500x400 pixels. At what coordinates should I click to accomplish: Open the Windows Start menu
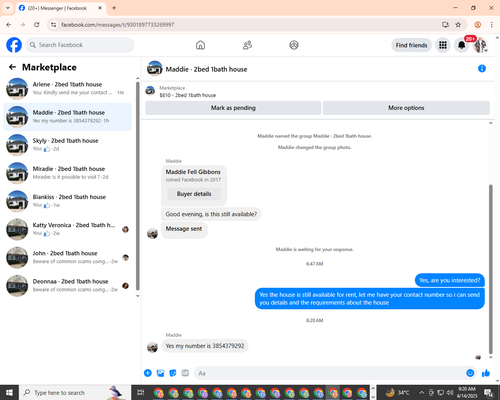[x=9, y=393]
